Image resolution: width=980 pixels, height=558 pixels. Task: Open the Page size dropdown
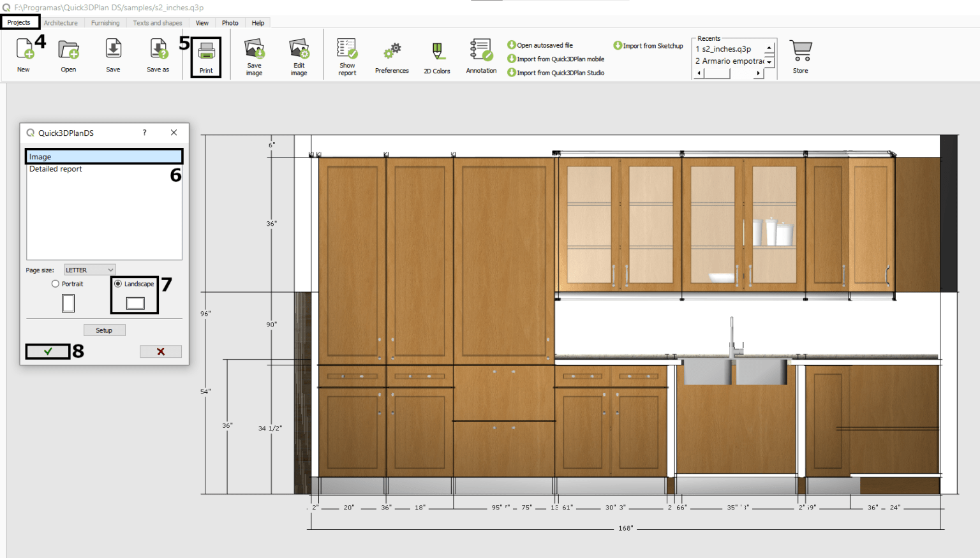[x=89, y=269]
